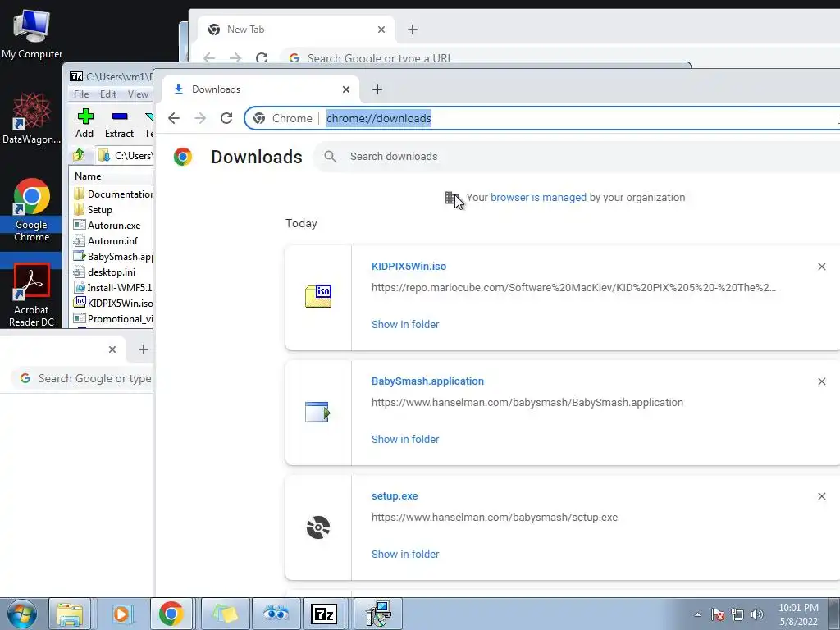Go forward in the Downloads window

200,118
